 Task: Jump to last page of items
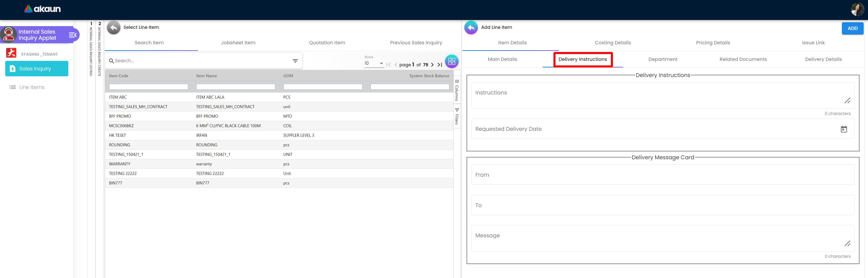440,65
